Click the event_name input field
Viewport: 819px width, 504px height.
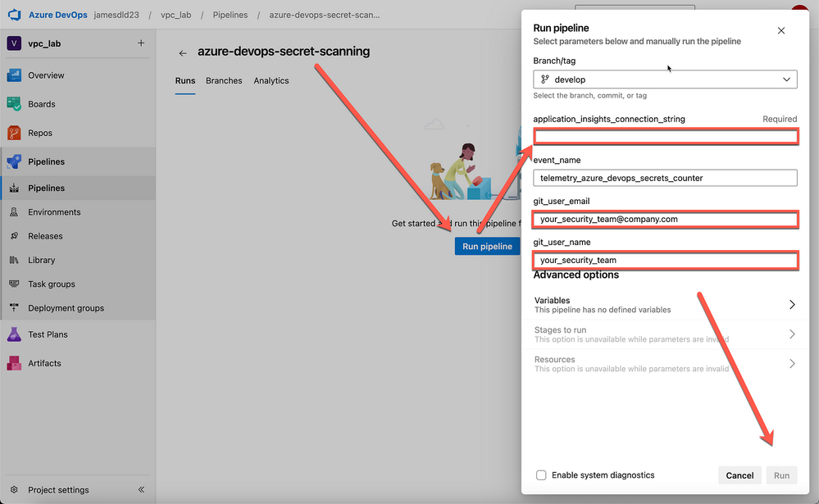pos(665,178)
